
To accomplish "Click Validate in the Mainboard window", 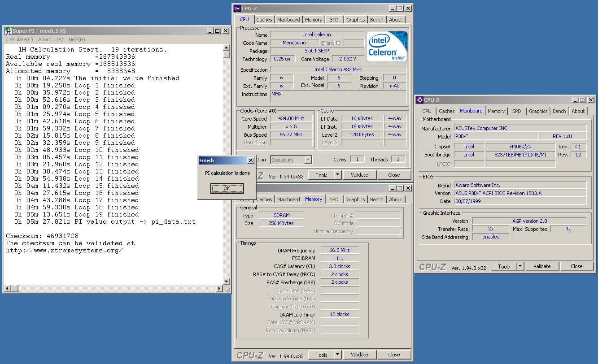I will 542,266.
